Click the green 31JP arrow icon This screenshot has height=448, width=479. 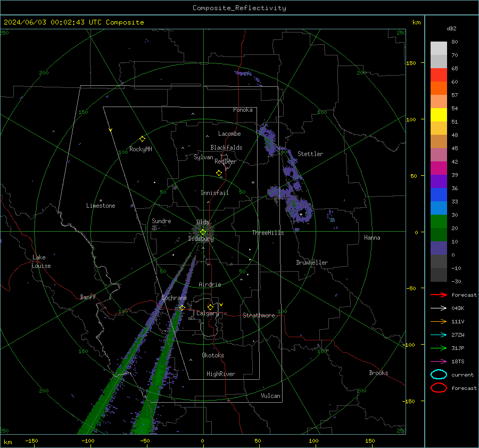pyautogui.click(x=439, y=348)
